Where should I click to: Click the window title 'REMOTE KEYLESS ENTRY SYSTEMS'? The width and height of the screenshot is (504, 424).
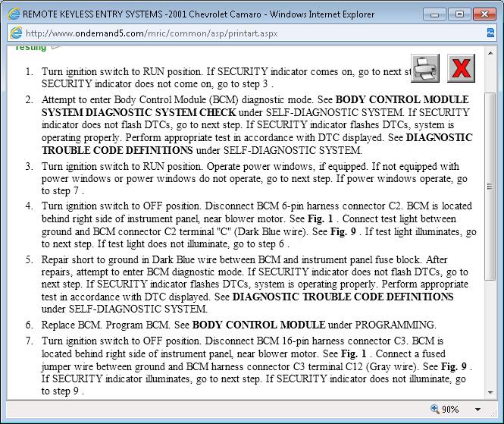tap(92, 14)
